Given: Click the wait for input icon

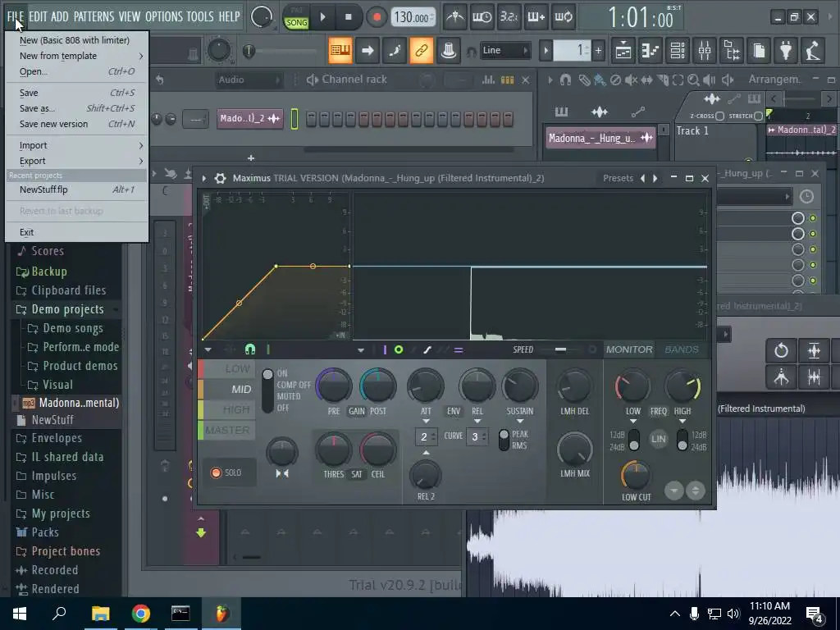Looking at the screenshot, I should (x=482, y=17).
